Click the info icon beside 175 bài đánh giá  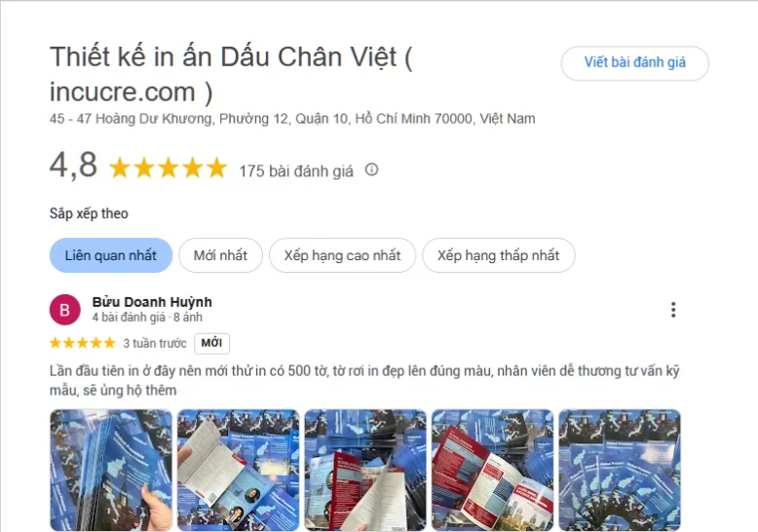click(371, 170)
